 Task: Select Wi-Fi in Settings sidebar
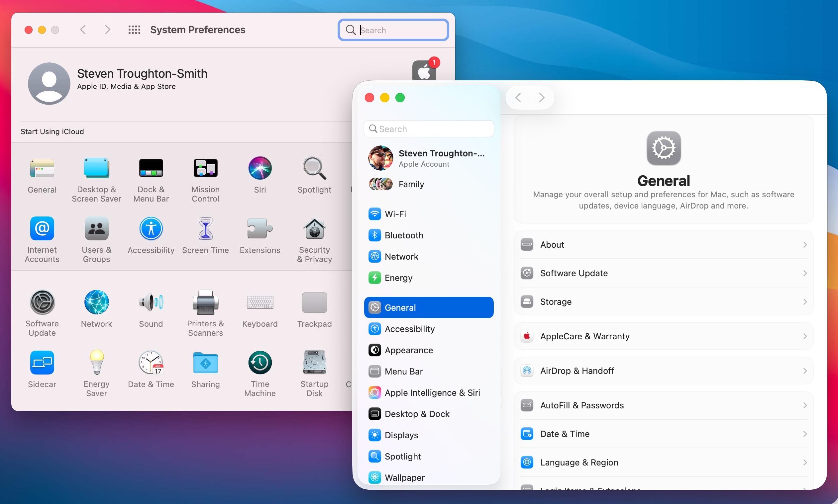tap(429, 214)
